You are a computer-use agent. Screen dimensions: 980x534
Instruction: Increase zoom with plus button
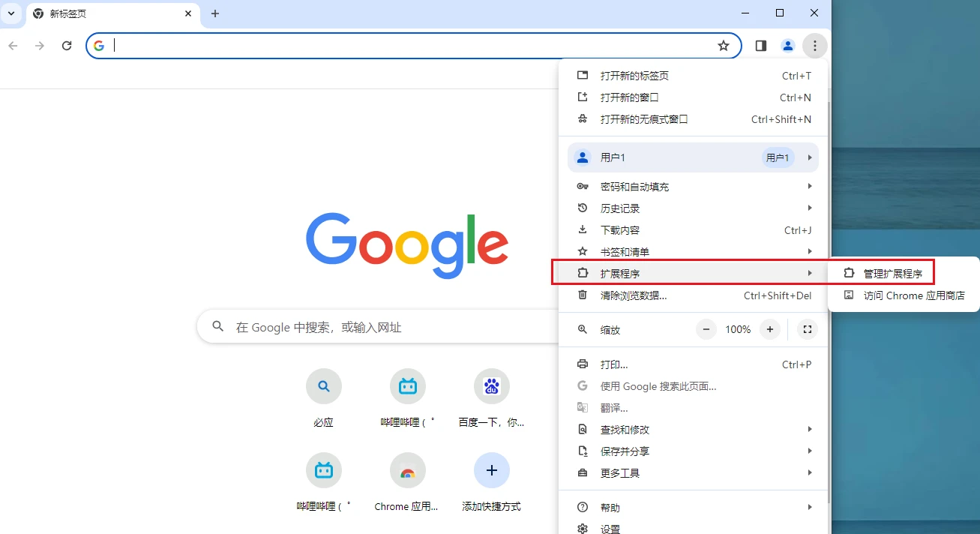pos(770,329)
